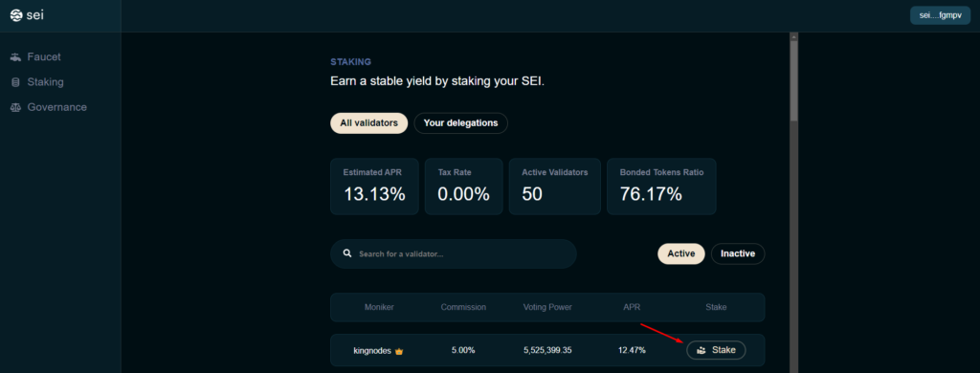Image resolution: width=980 pixels, height=373 pixels.
Task: Click the page scrollbar thumb
Action: [x=793, y=81]
